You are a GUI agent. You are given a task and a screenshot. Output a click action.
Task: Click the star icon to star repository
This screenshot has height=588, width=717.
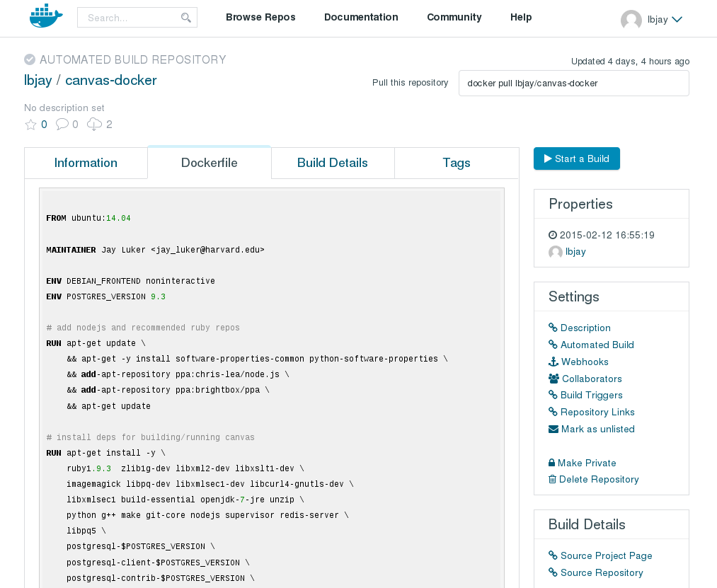pos(30,125)
